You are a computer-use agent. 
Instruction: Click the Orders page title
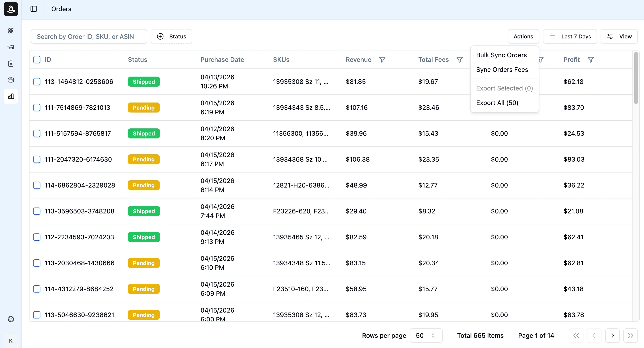tap(61, 9)
